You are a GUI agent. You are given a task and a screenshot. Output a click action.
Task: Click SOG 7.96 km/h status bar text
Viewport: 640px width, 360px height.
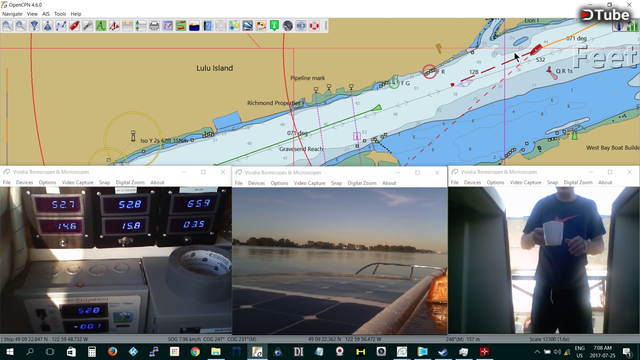pos(185,339)
